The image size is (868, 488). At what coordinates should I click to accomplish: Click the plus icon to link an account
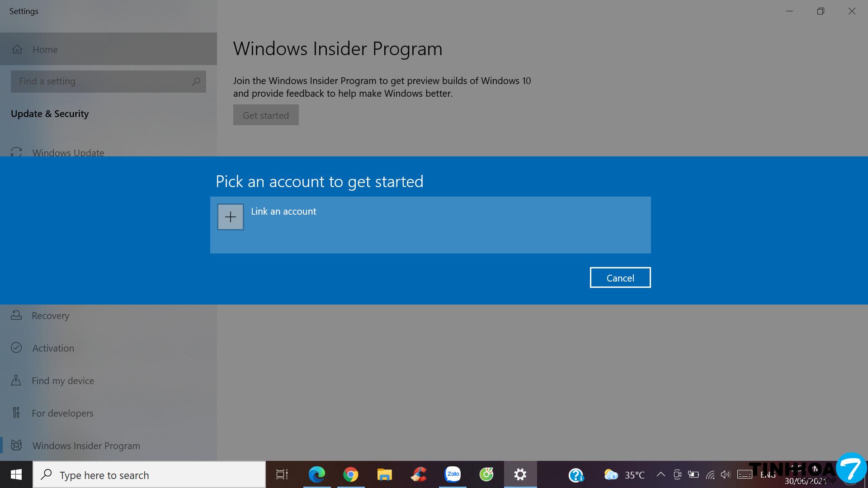click(231, 217)
